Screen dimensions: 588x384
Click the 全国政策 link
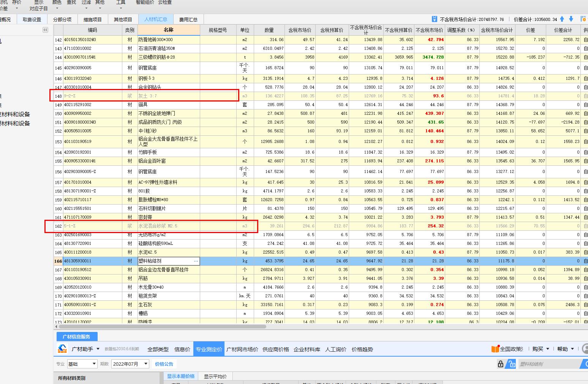point(512,349)
